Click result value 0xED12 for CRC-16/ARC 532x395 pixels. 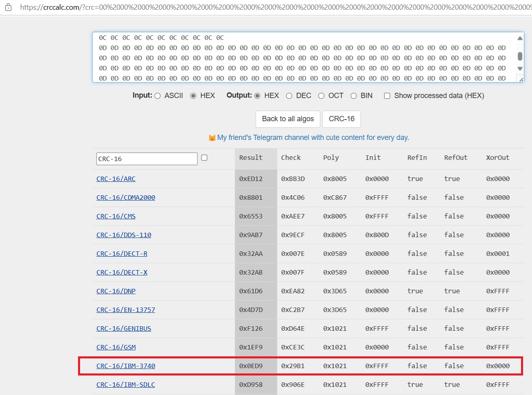[x=251, y=179]
